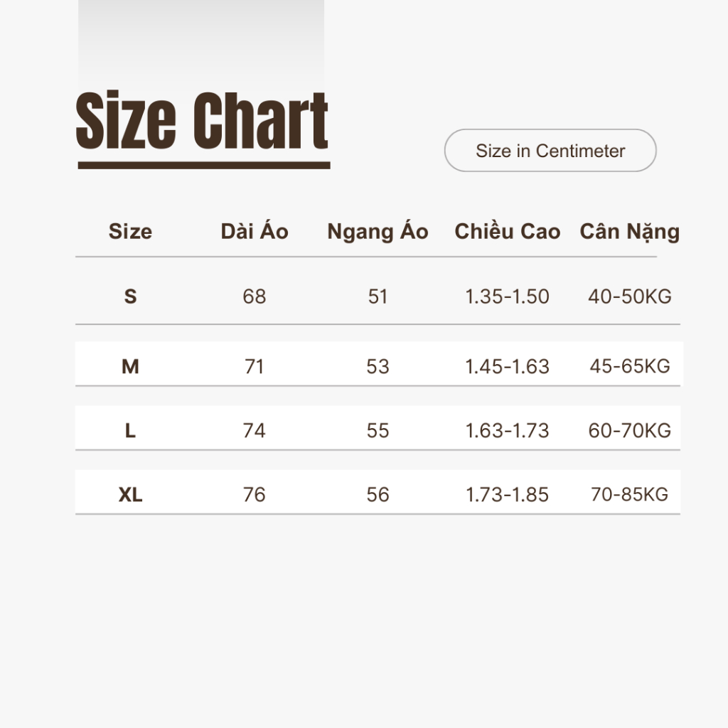The image size is (728, 728).
Task: Select the 74 length value for size L
Action: [255, 431]
